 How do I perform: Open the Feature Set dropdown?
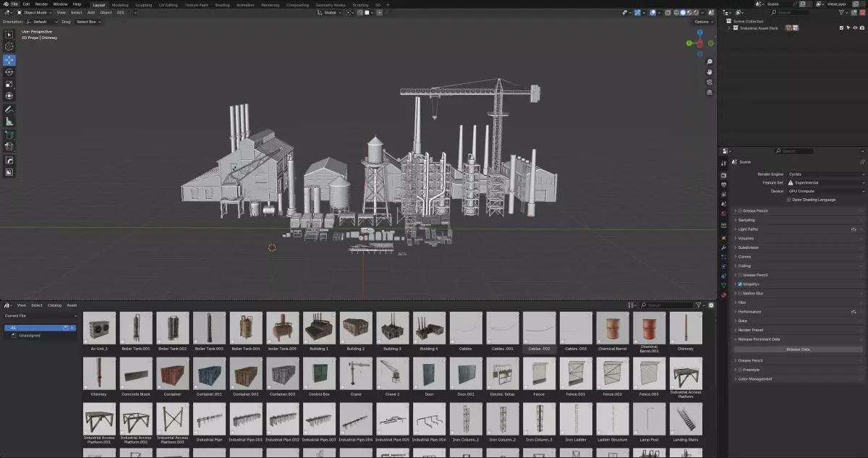tap(825, 182)
